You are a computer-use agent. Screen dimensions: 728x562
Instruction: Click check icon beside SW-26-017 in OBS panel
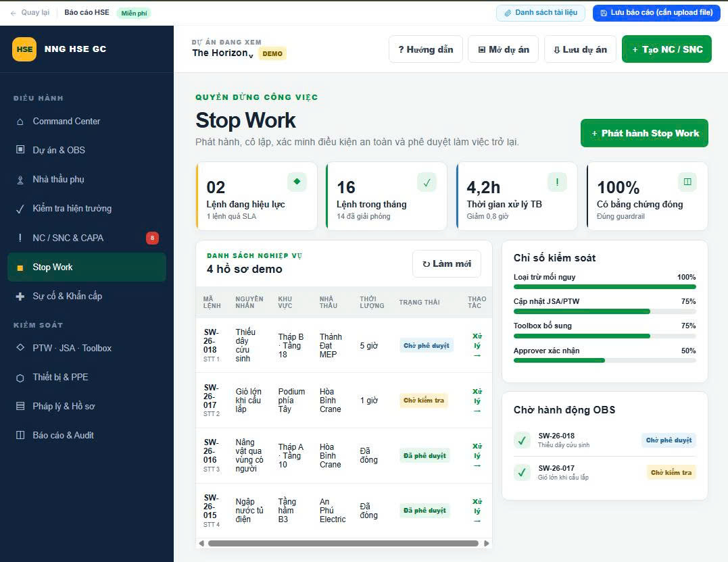[x=522, y=472]
